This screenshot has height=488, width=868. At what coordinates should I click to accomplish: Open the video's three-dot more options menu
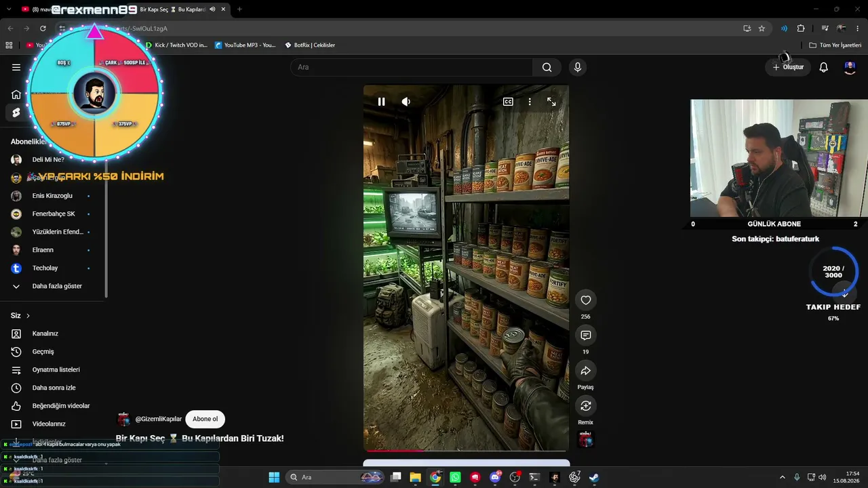coord(530,102)
